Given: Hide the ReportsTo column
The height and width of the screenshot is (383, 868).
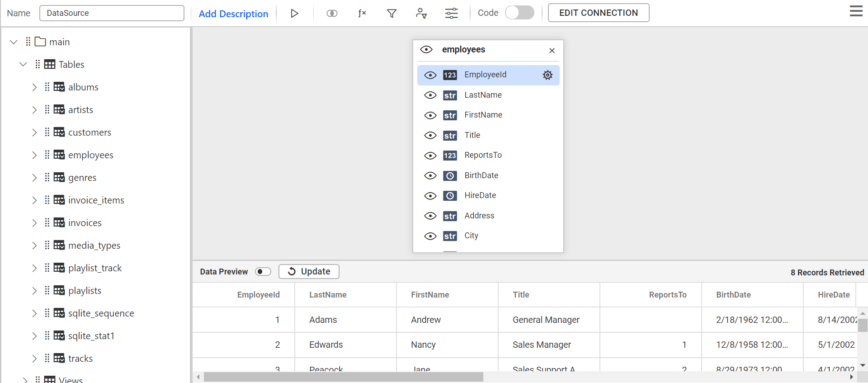Looking at the screenshot, I should [430, 156].
